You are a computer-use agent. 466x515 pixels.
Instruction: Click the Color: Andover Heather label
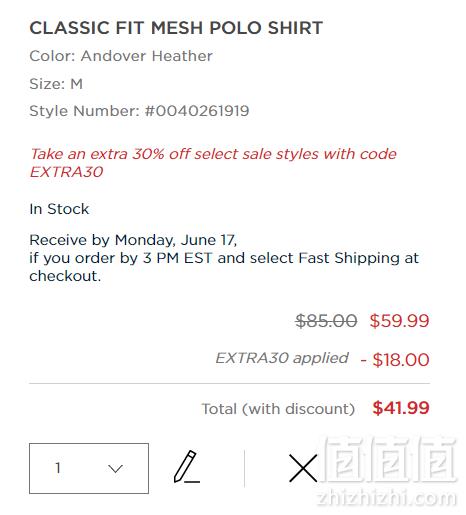coord(121,56)
